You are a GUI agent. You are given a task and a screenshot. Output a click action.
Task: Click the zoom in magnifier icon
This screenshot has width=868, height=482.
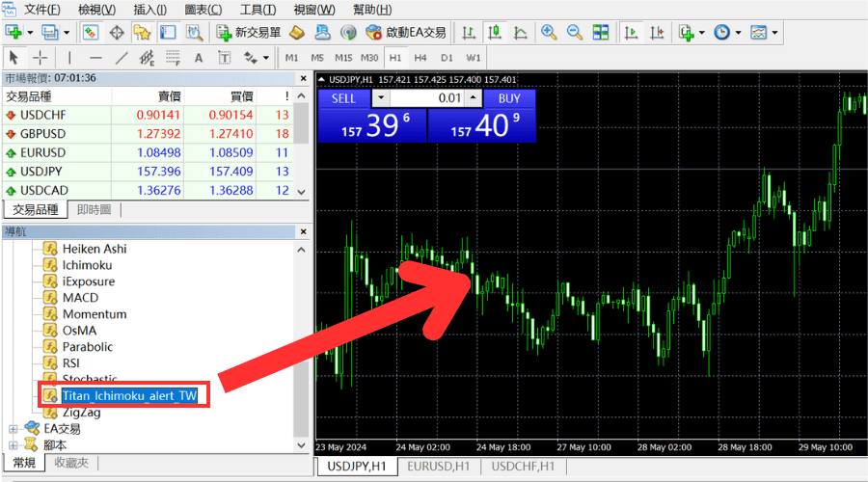[x=550, y=32]
